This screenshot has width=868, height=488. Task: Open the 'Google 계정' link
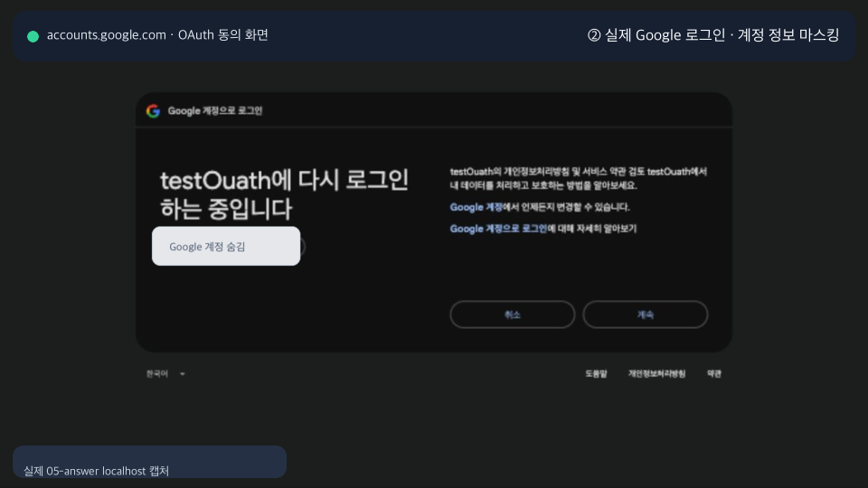(x=476, y=207)
